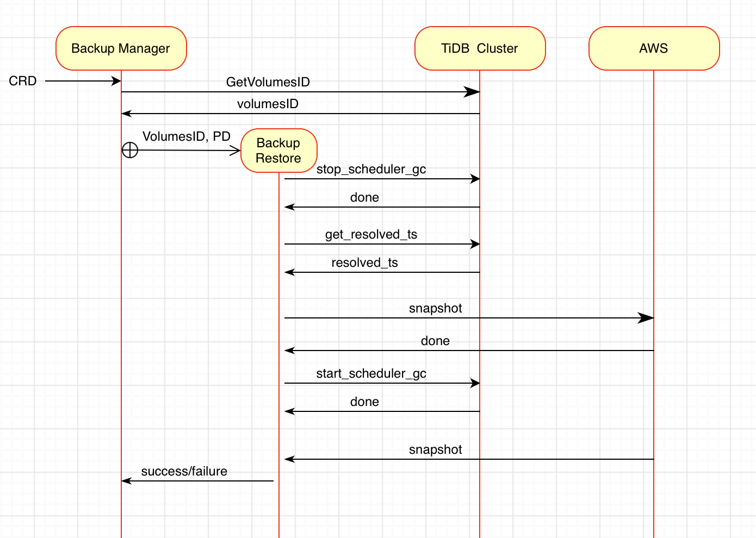756x538 pixels.
Task: Select the stop_scheduler_gc message label
Action: tap(371, 169)
